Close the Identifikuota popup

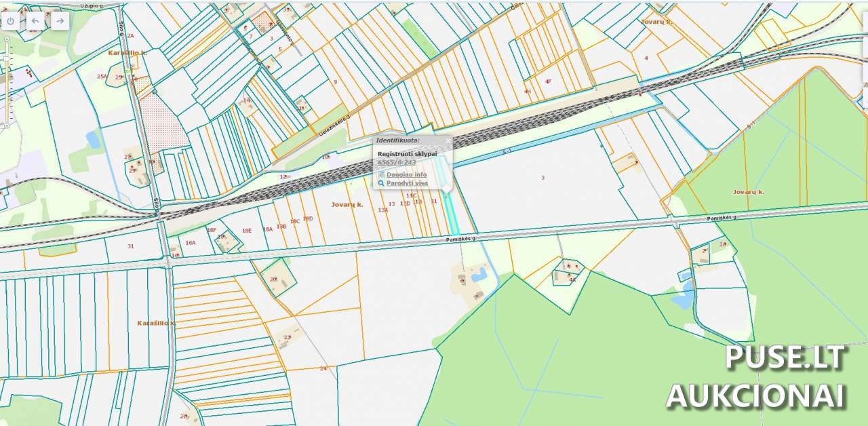pyautogui.click(x=447, y=140)
